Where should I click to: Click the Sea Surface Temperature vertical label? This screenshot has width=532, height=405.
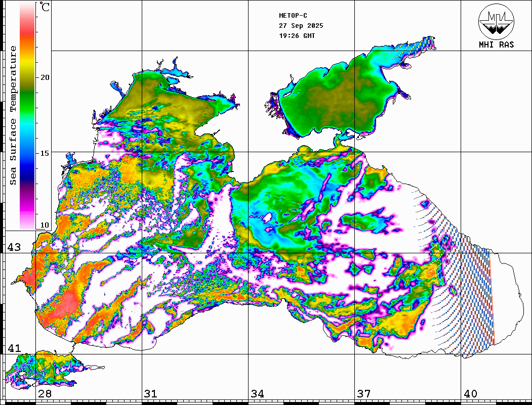click(14, 115)
